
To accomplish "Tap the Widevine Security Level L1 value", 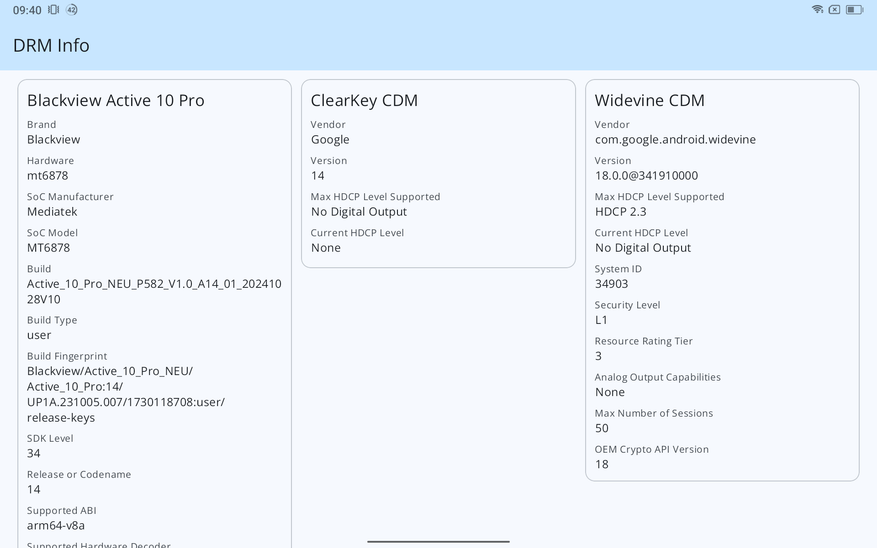I will [x=601, y=320].
